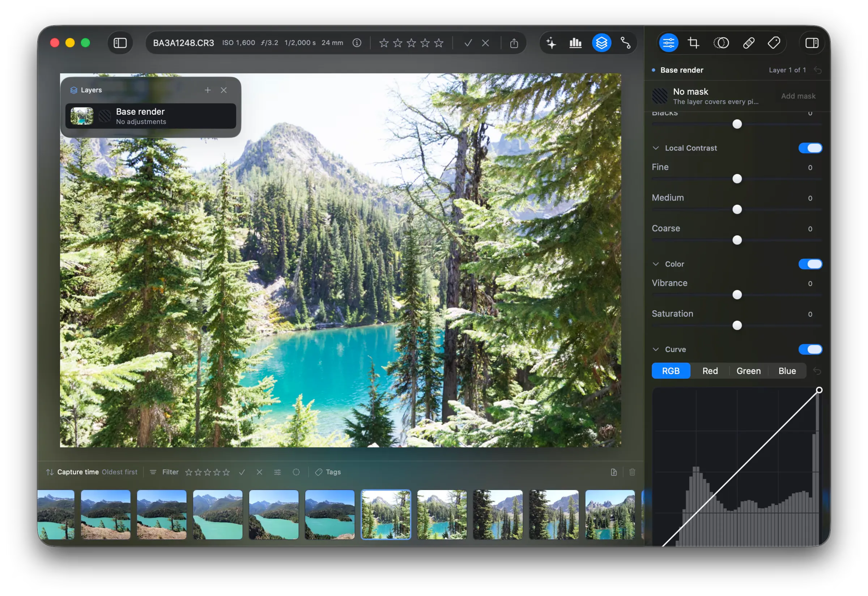This screenshot has width=868, height=596.
Task: Open the masking circle tool icon
Action: coord(721,43)
